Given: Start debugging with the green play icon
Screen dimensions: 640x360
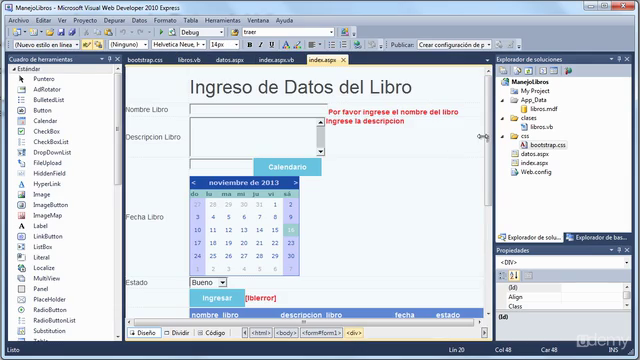Looking at the screenshot, I should click(161, 32).
